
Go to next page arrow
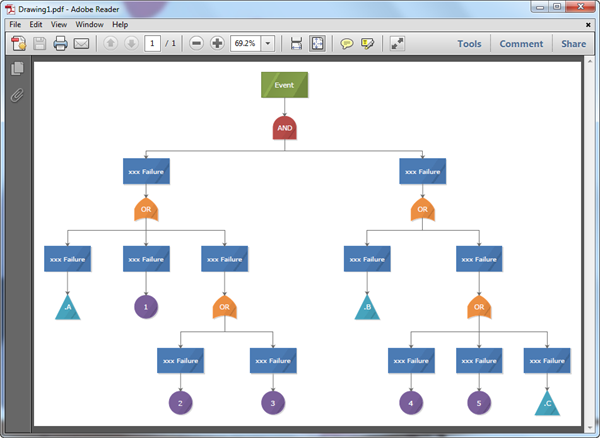131,43
